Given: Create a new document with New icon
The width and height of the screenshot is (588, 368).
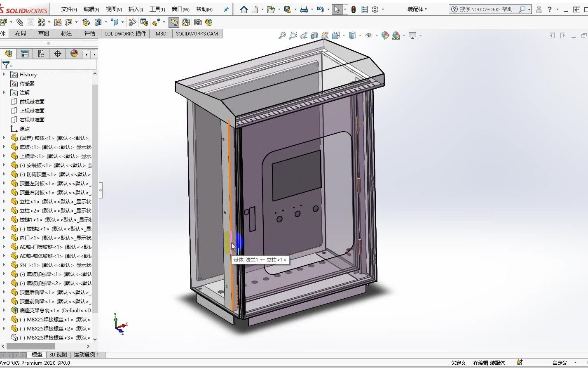Looking at the screenshot, I should click(x=255, y=9).
